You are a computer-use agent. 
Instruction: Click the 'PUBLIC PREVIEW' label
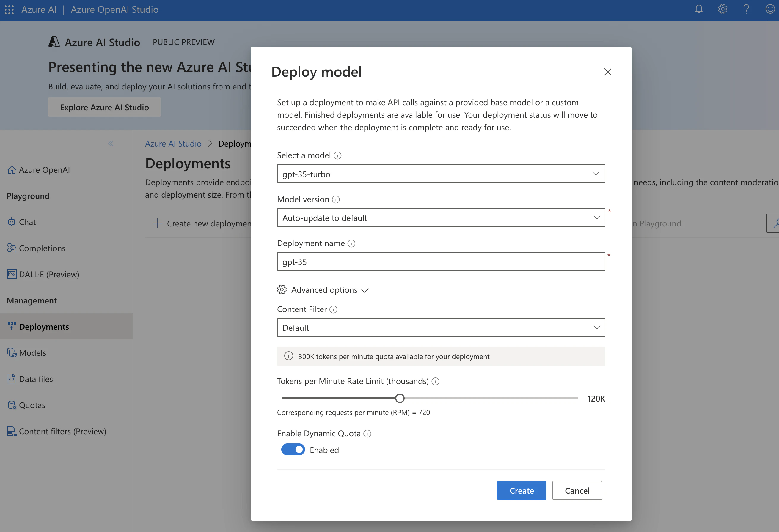(184, 42)
